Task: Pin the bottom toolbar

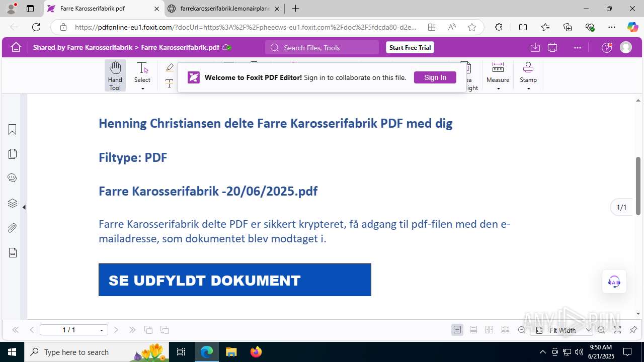Action: 633,330
